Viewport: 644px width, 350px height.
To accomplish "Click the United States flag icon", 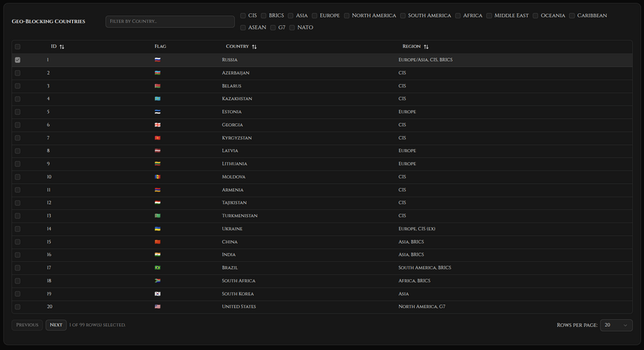I will pyautogui.click(x=158, y=307).
